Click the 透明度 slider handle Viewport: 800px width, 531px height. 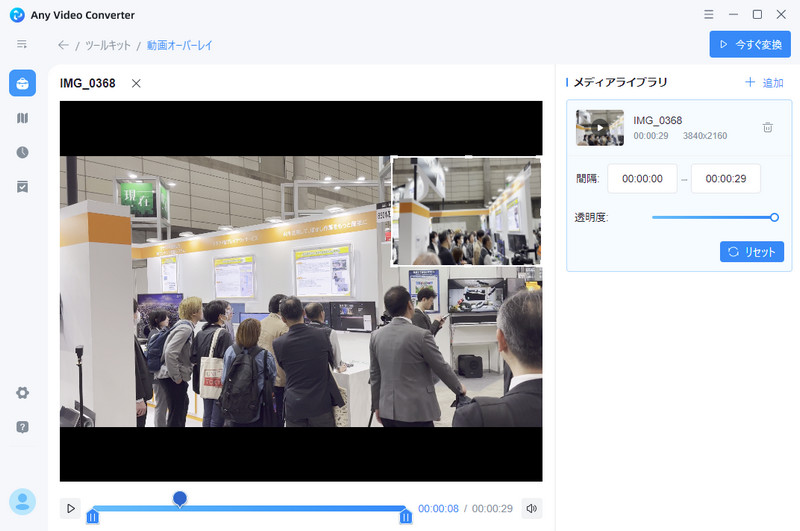click(x=774, y=217)
